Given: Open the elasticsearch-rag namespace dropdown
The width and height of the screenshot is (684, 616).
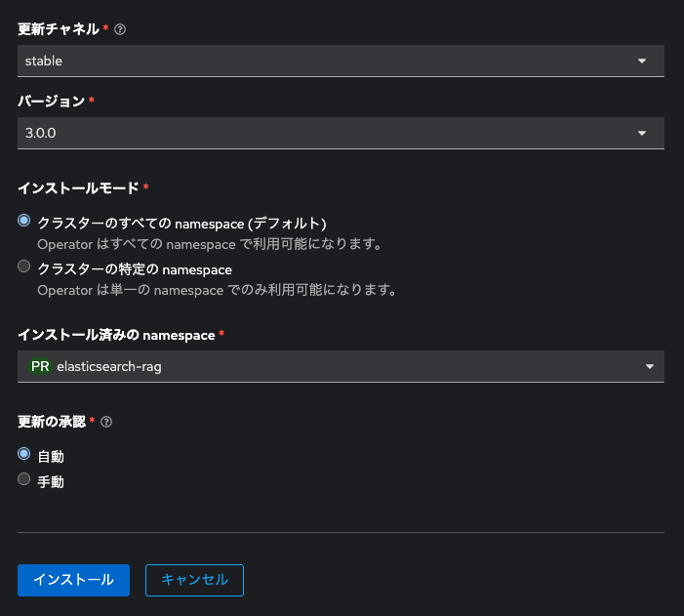Looking at the screenshot, I should (341, 366).
